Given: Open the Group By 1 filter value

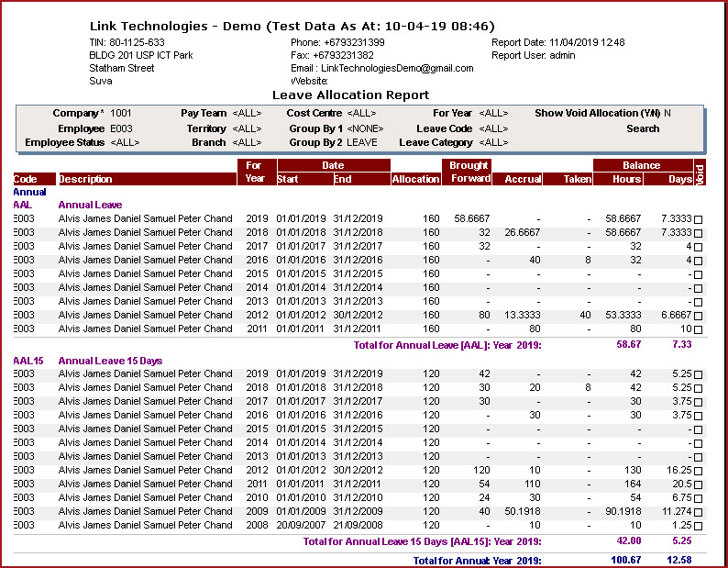Looking at the screenshot, I should [365, 128].
